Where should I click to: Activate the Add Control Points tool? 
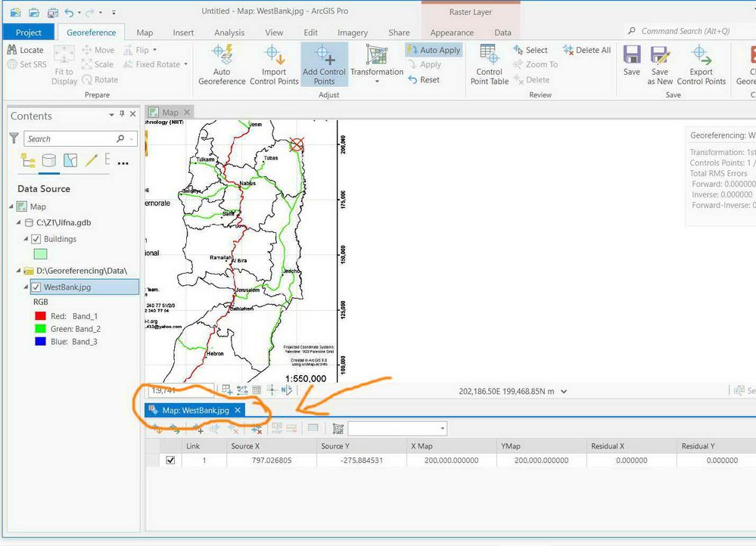click(x=324, y=65)
